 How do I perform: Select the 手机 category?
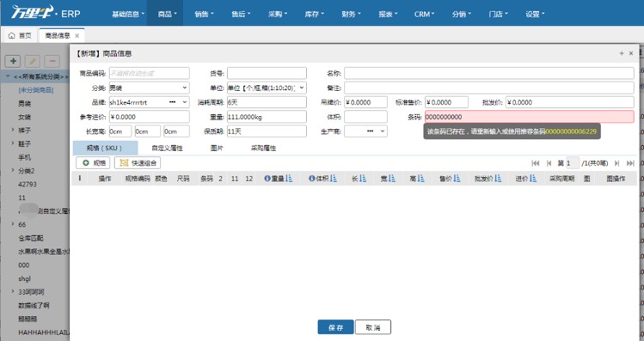coord(24,157)
